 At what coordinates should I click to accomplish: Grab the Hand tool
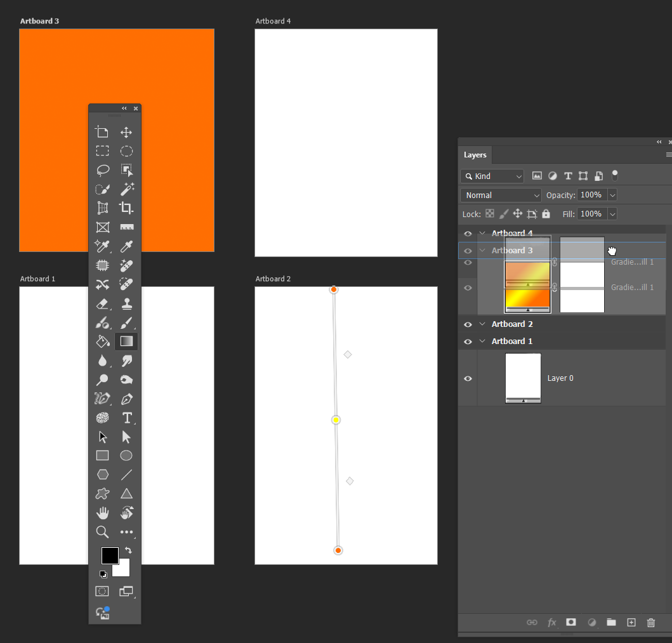click(x=102, y=513)
